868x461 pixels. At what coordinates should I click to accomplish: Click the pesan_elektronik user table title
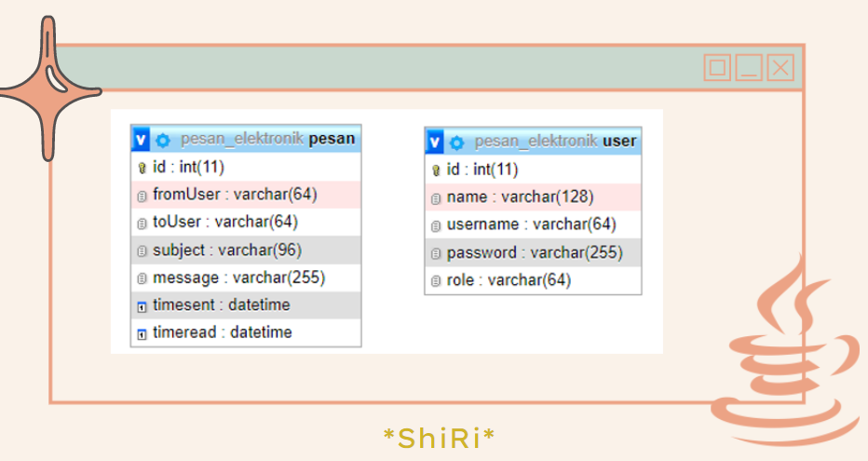[x=555, y=142]
